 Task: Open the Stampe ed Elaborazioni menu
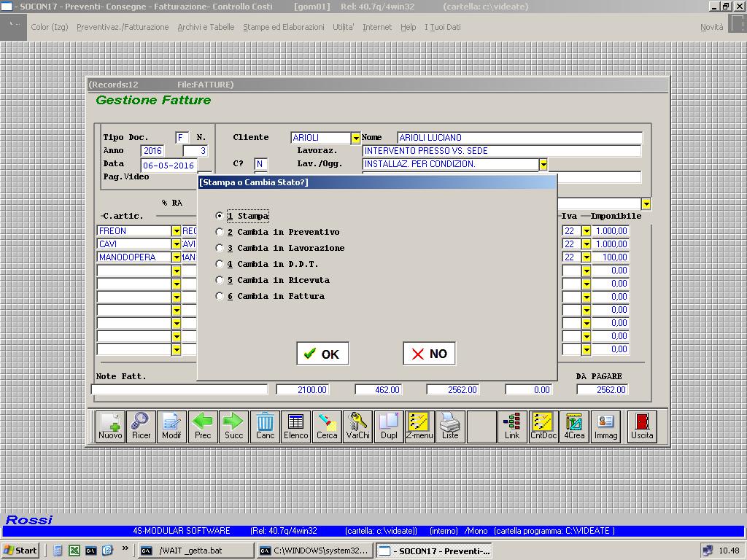pos(283,27)
